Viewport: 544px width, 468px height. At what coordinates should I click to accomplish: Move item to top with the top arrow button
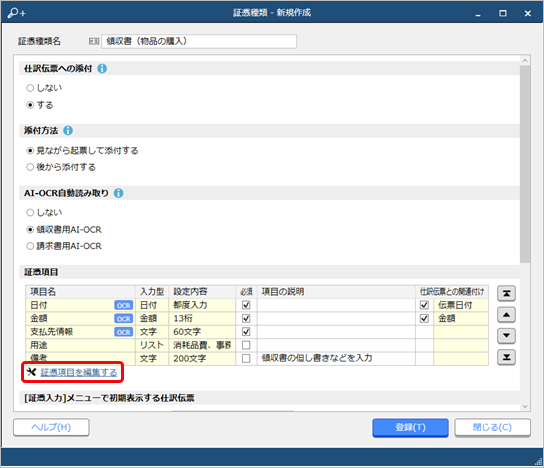click(506, 293)
